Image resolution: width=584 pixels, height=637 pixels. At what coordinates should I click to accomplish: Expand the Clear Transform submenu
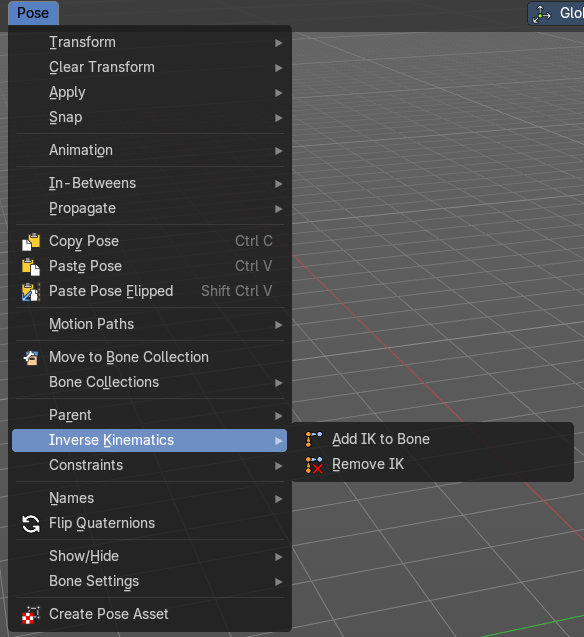(149, 67)
